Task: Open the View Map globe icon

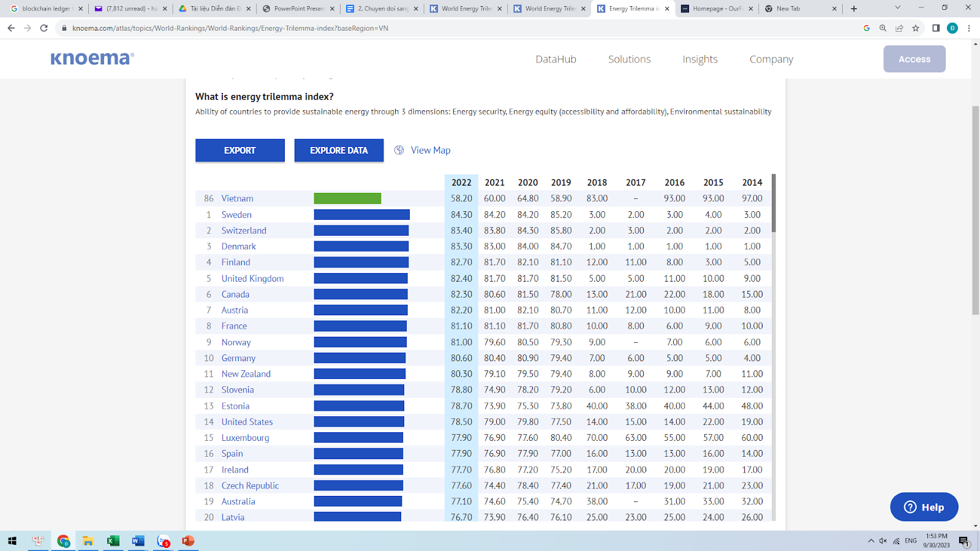Action: pyautogui.click(x=399, y=150)
